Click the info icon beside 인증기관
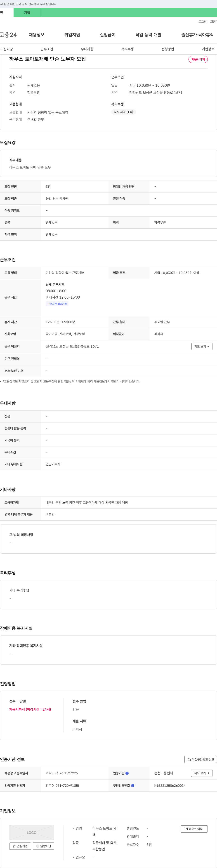 [x=127, y=773]
